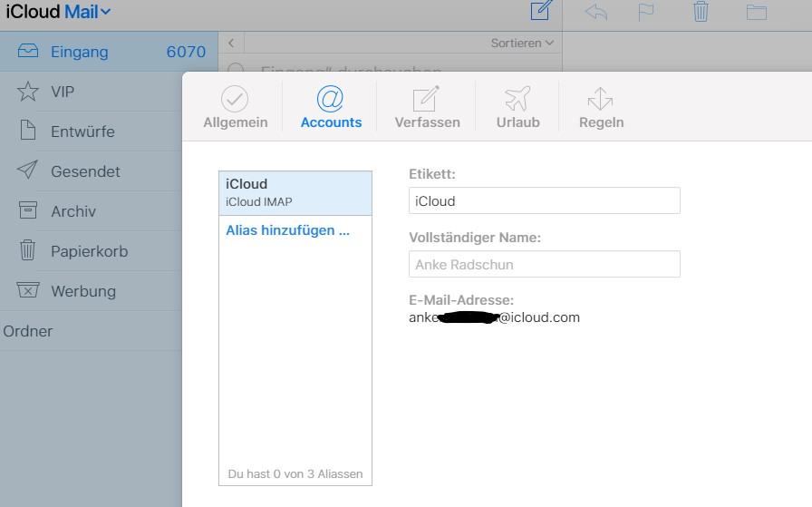Delete message using trash toolbar icon
812x507 pixels.
point(701,12)
